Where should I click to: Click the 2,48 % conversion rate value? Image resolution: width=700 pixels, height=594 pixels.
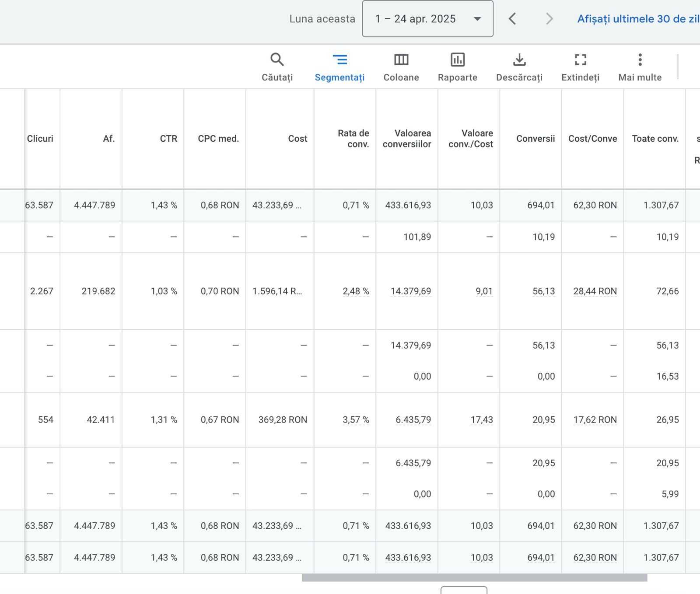coord(356,291)
